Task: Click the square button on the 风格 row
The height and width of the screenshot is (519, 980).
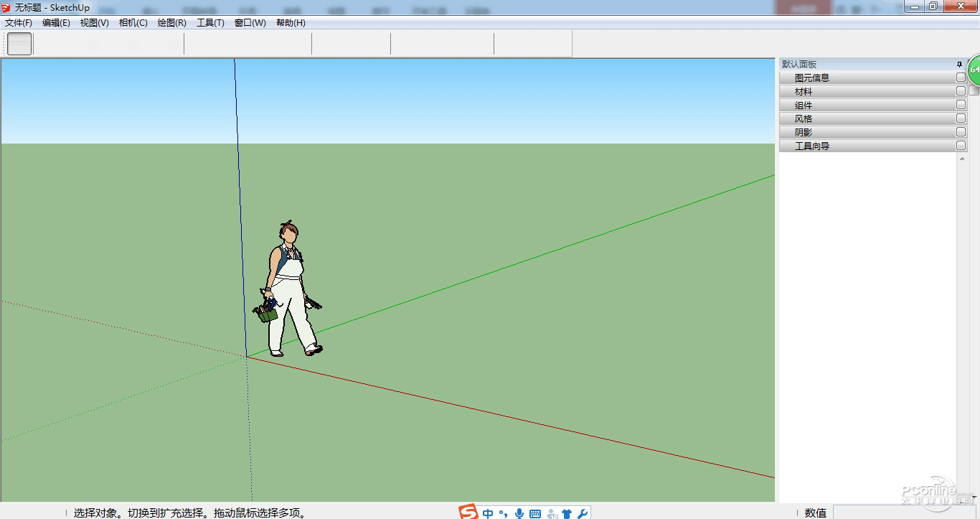Action: tap(961, 118)
